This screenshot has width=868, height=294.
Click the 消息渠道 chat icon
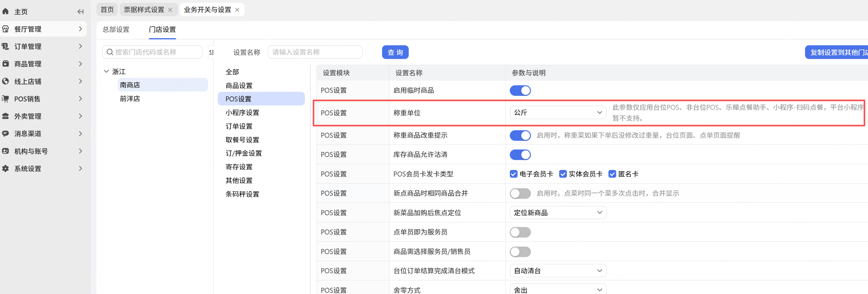point(5,134)
